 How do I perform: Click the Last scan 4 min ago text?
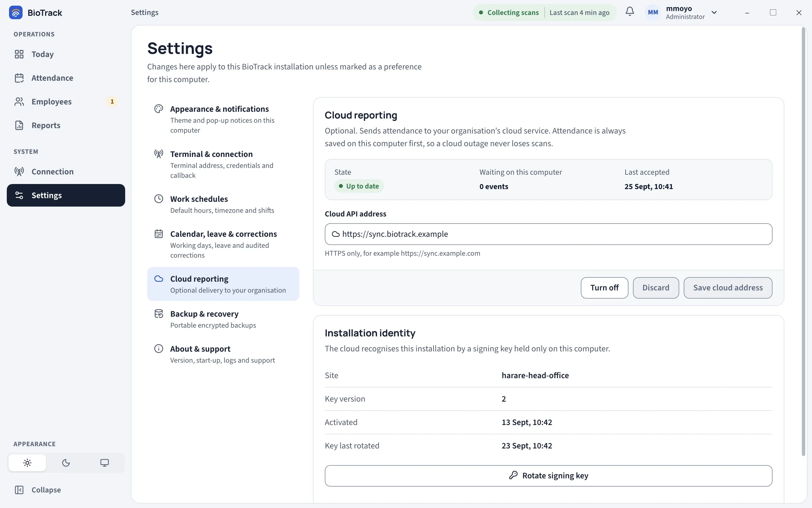(x=579, y=12)
